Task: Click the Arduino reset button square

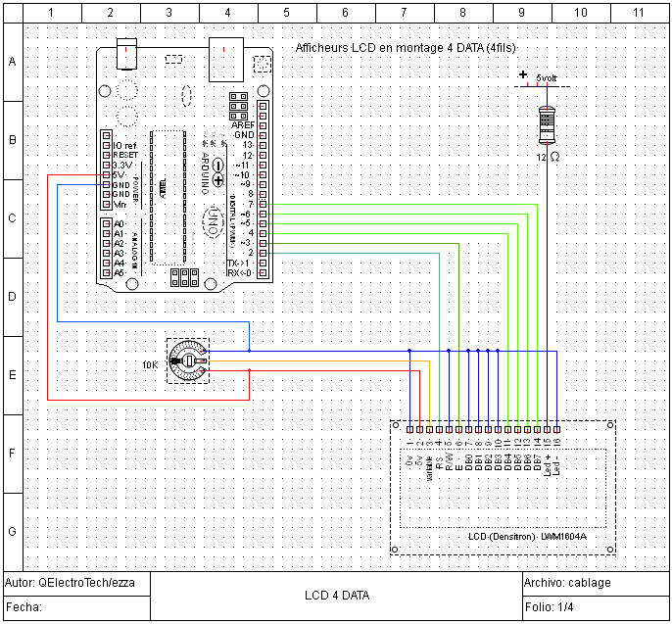Action: coord(263,65)
